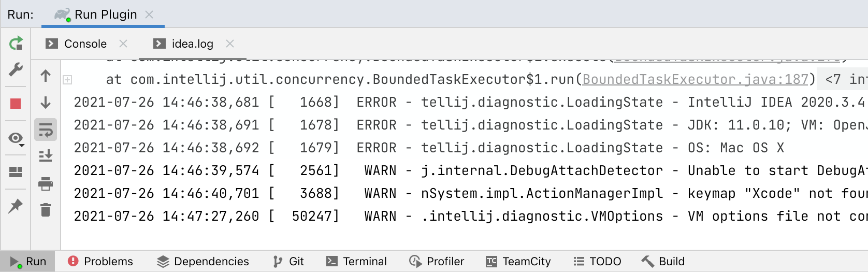Screen dimensions: 868x272
Task: Open the eye view options dropdown
Action: [x=16, y=138]
